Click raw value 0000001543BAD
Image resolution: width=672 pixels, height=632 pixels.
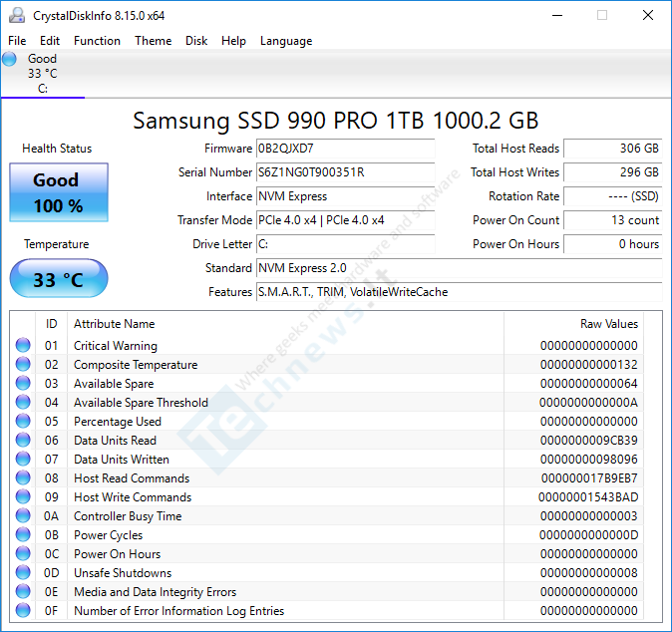tap(588, 497)
